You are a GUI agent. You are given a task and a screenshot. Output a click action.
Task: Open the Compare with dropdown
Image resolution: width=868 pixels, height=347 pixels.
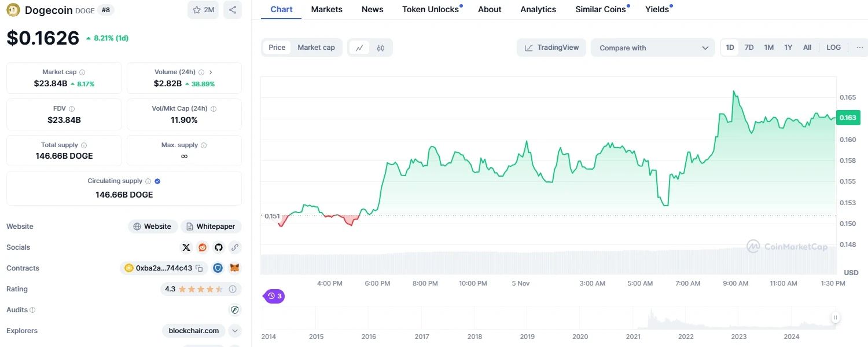coord(653,48)
